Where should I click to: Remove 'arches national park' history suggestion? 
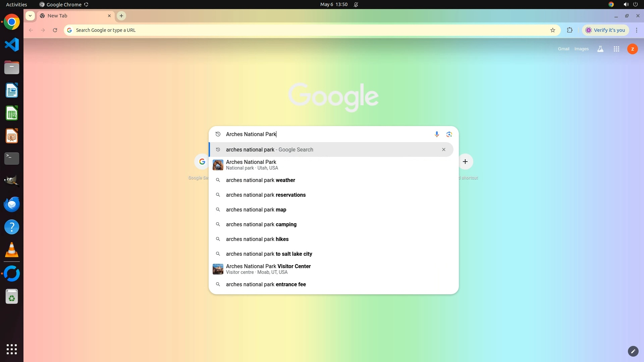(443, 149)
